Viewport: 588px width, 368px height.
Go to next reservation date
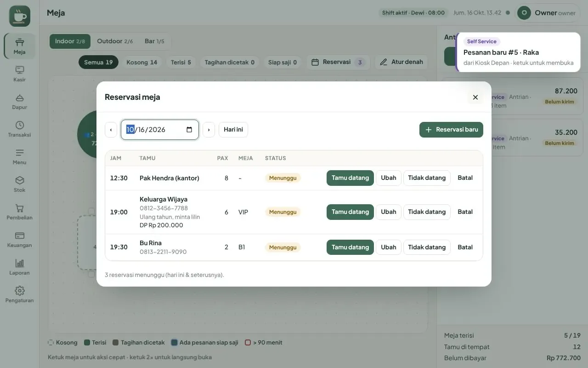click(209, 130)
